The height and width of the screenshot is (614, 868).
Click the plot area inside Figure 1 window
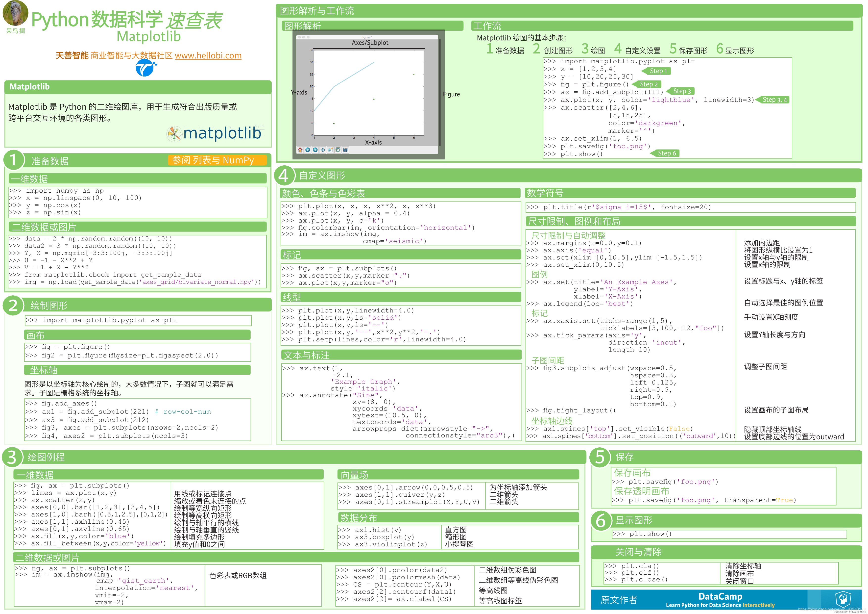tap(369, 92)
